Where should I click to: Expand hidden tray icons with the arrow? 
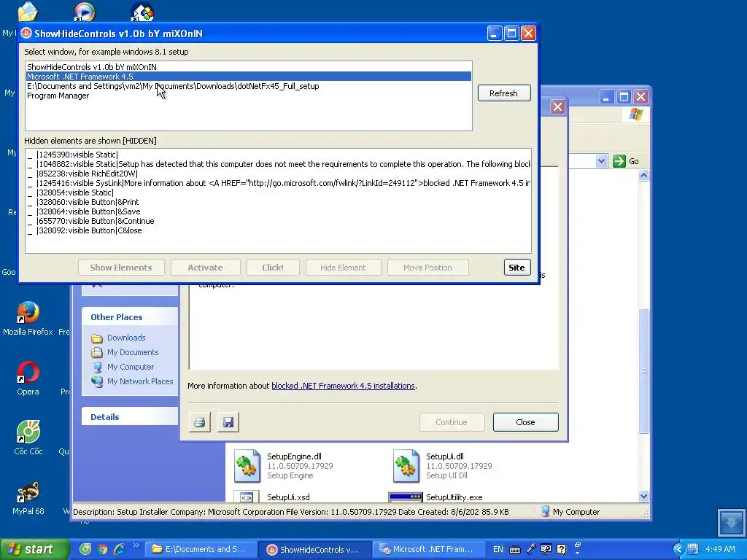coord(679,550)
